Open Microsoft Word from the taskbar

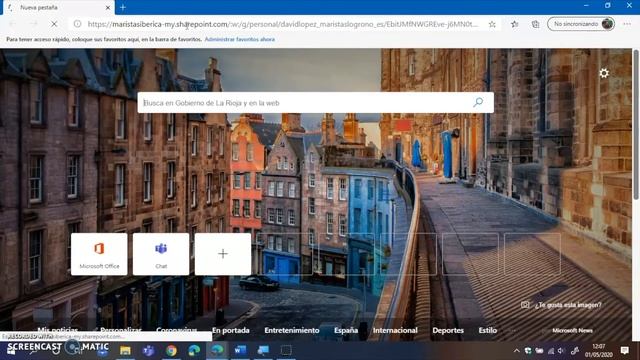click(240, 350)
